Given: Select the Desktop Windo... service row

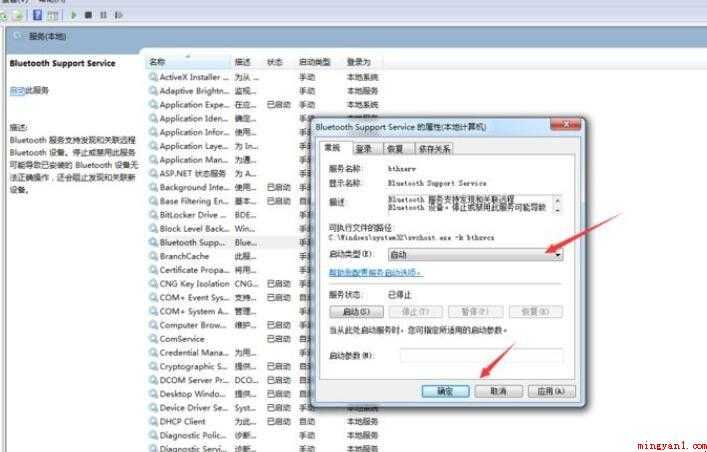Looking at the screenshot, I should click(x=194, y=394).
